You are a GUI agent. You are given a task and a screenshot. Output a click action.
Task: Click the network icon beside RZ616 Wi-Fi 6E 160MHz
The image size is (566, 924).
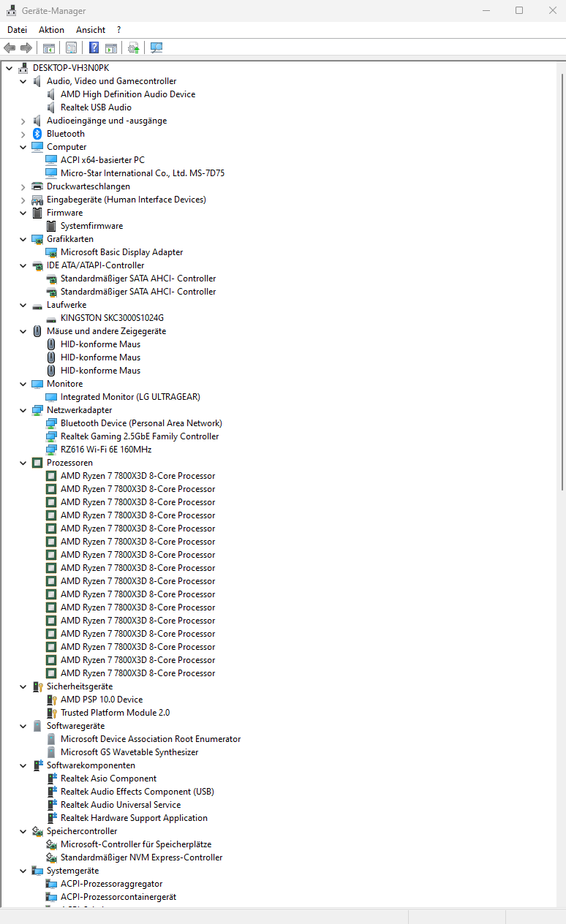51,450
